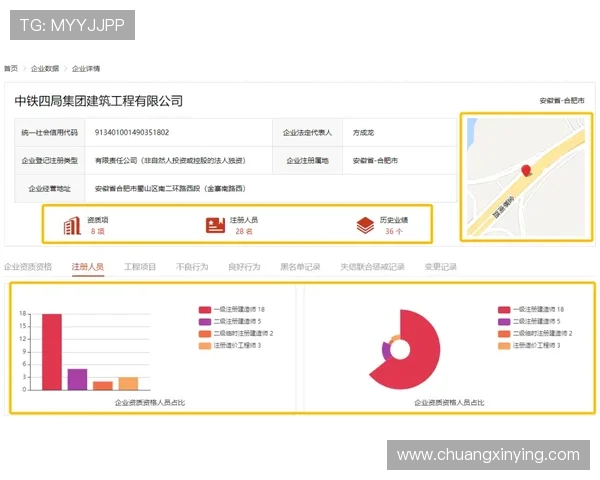Toggle 一级注册建造师 18 in bar chart legend
This screenshot has width=600, height=480.
point(232,309)
